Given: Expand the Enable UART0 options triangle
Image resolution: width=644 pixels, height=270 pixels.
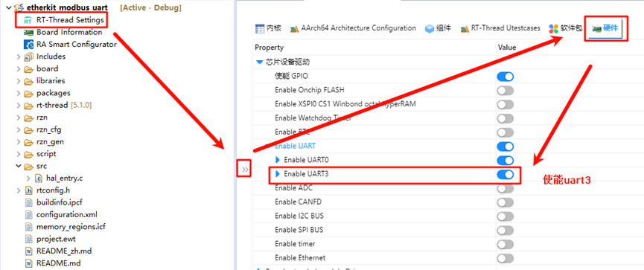Looking at the screenshot, I should pyautogui.click(x=277, y=160).
